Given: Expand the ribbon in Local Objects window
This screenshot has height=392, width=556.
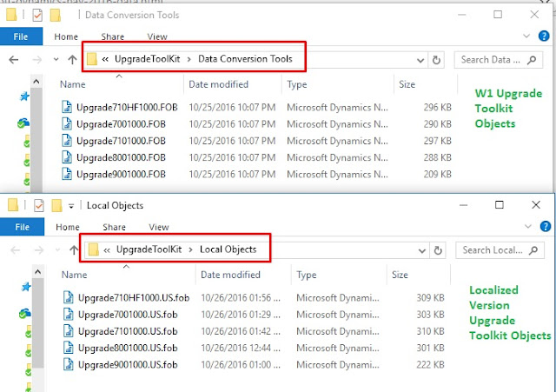Looking at the screenshot, I should (527, 226).
